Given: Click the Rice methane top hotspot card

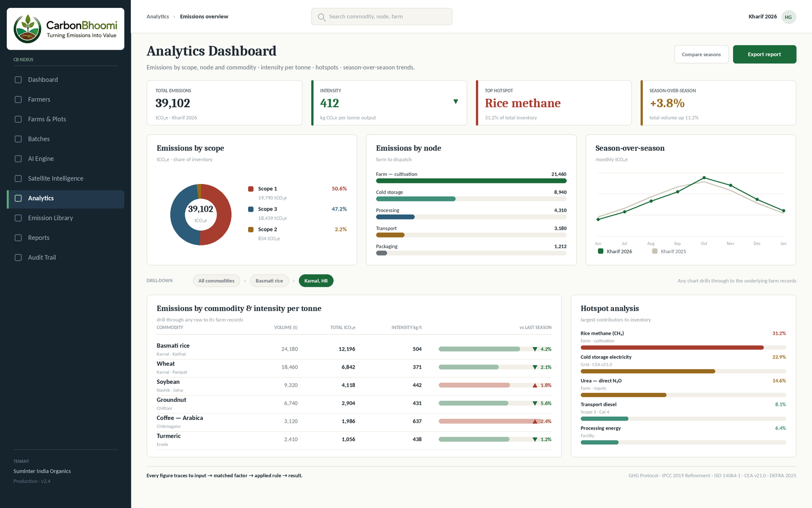Looking at the screenshot, I should tap(554, 103).
